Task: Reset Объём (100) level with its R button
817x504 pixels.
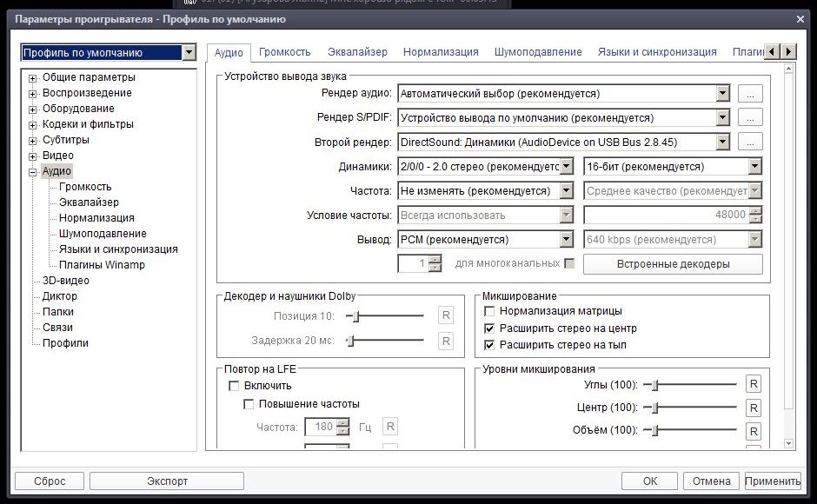Action: pos(754,431)
